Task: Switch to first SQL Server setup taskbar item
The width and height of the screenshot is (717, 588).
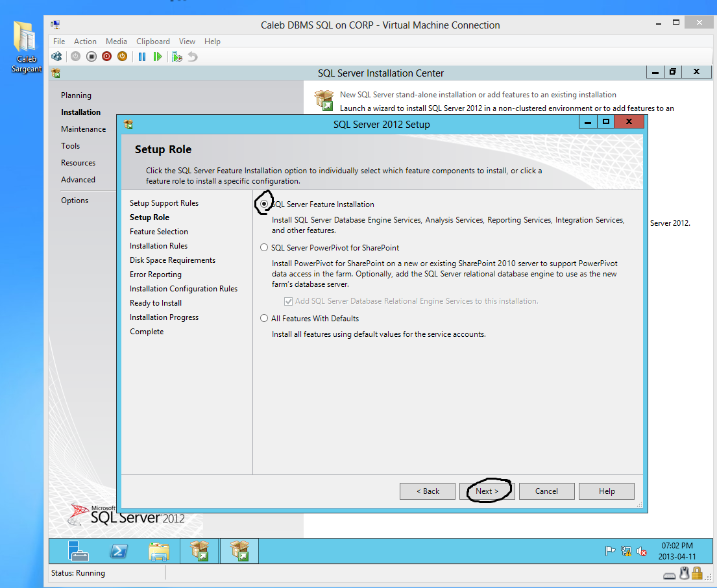Action: coord(199,550)
